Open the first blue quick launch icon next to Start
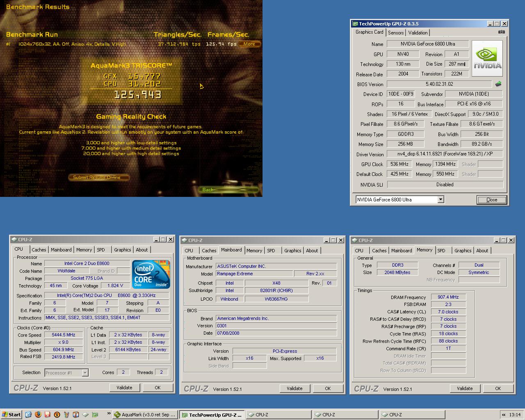The height and width of the screenshot is (420, 525). [x=28, y=415]
